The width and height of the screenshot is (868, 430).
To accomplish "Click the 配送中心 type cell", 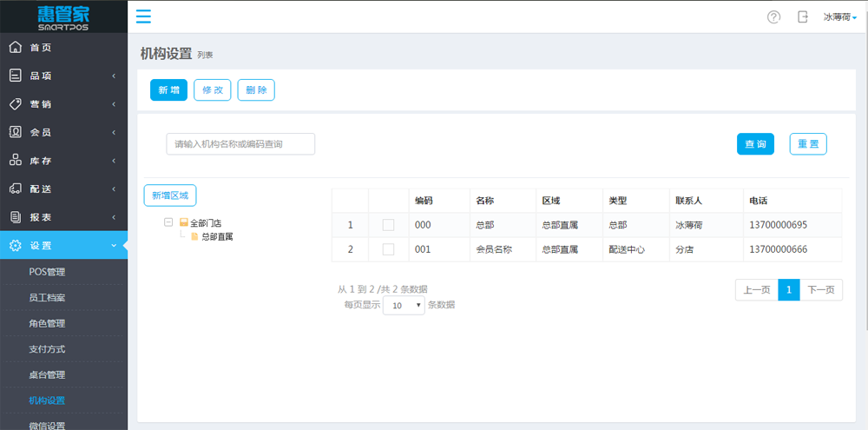I will [x=627, y=249].
